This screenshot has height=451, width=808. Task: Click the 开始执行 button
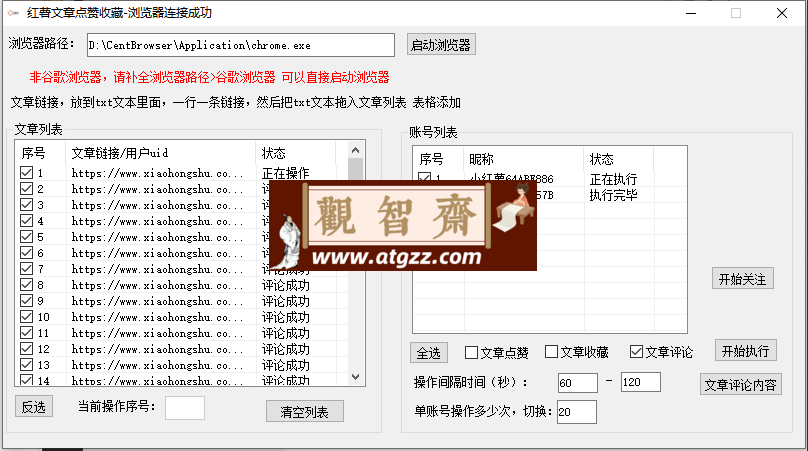pos(746,350)
